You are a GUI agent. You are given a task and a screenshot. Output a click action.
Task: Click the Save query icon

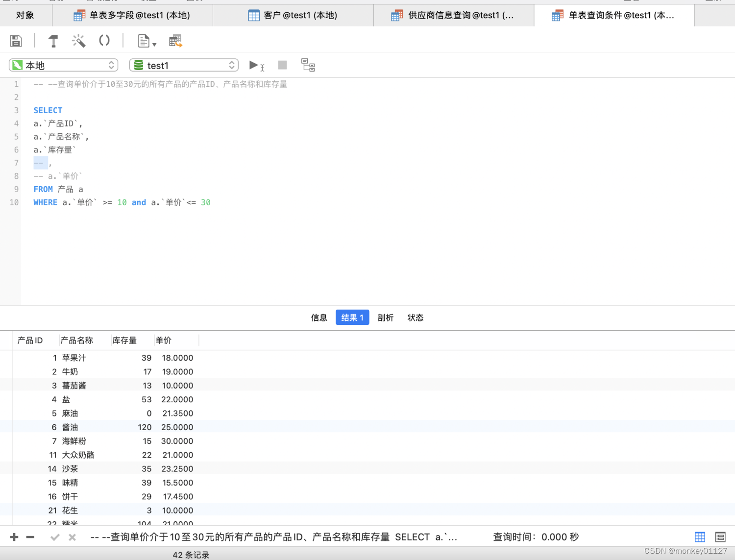[x=16, y=41]
